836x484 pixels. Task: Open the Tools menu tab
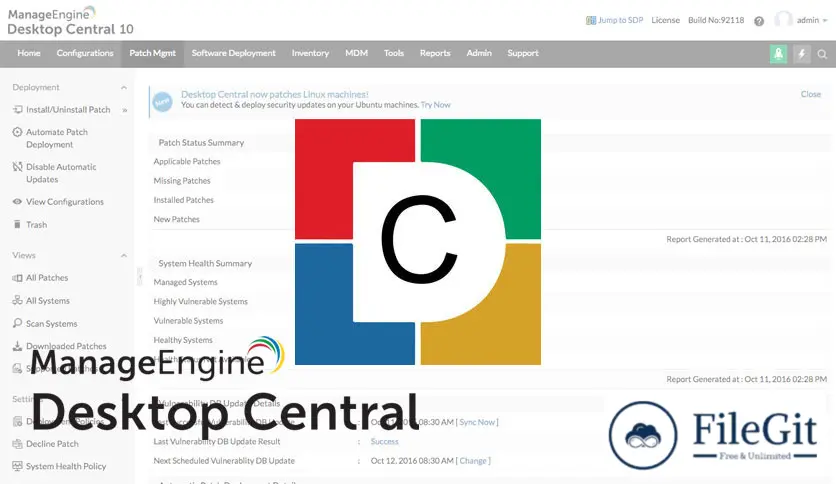[x=394, y=53]
